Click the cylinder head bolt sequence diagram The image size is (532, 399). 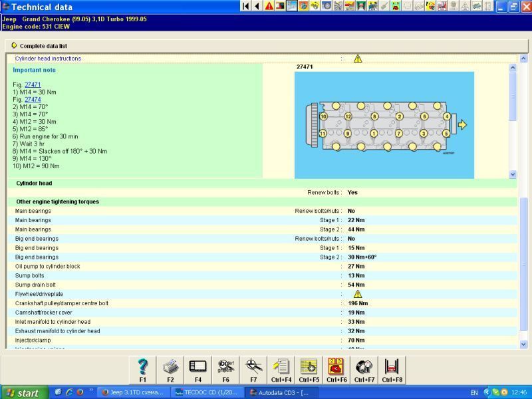click(384, 125)
